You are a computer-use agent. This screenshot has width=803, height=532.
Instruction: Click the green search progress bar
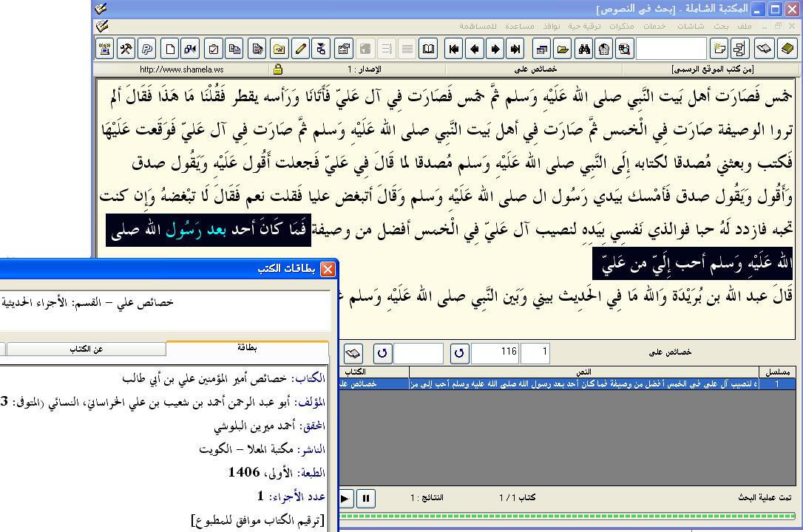click(569, 516)
